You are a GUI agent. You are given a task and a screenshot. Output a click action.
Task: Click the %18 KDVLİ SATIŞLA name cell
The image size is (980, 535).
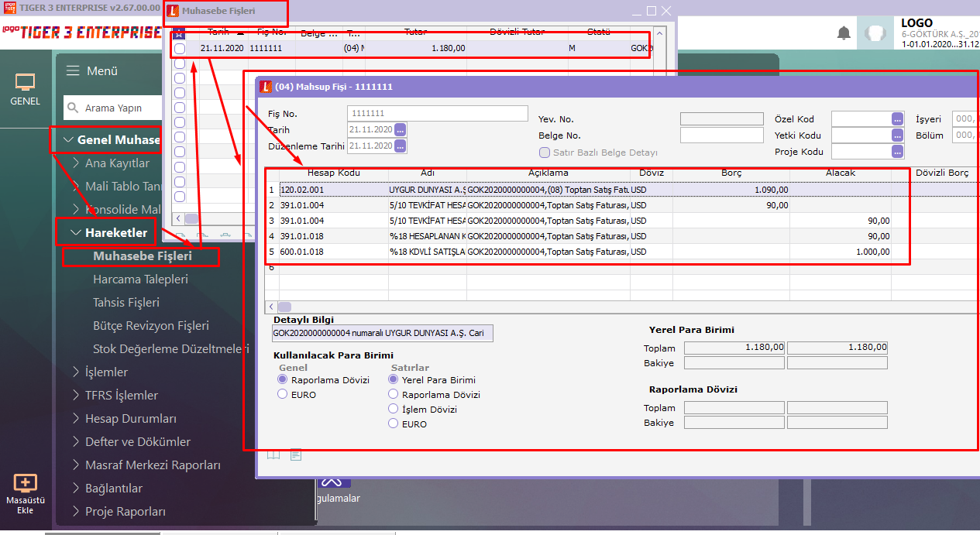tap(428, 252)
